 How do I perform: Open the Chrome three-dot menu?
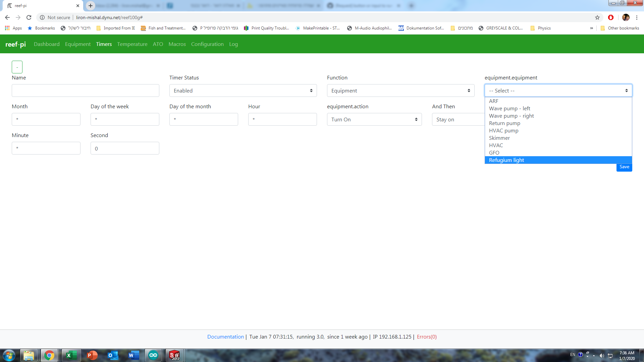(x=637, y=17)
